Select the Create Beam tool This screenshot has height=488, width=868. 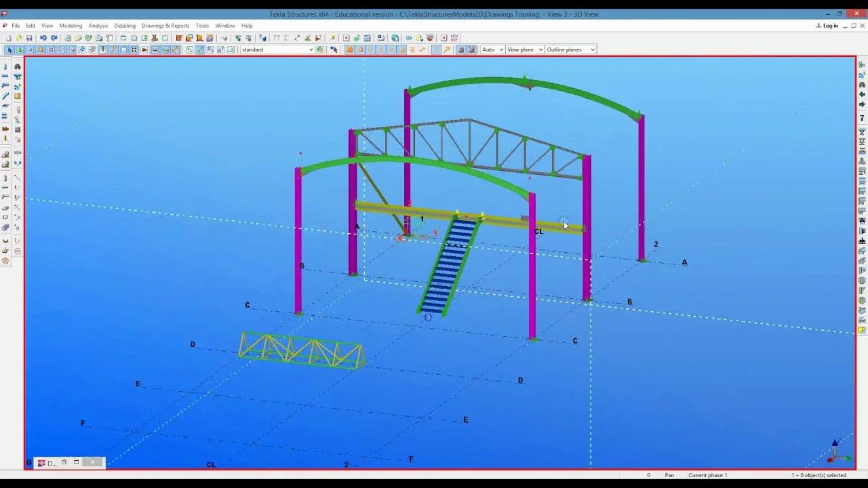(x=5, y=76)
